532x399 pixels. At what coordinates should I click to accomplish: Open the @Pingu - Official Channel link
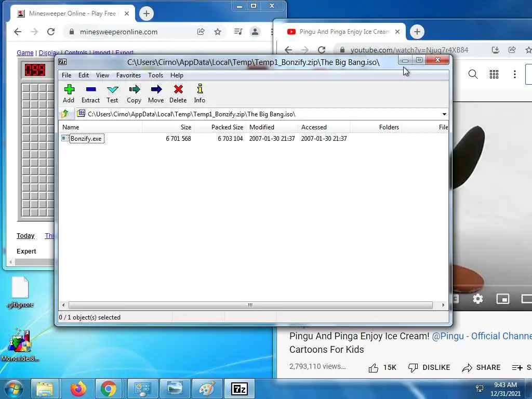pyautogui.click(x=482, y=336)
